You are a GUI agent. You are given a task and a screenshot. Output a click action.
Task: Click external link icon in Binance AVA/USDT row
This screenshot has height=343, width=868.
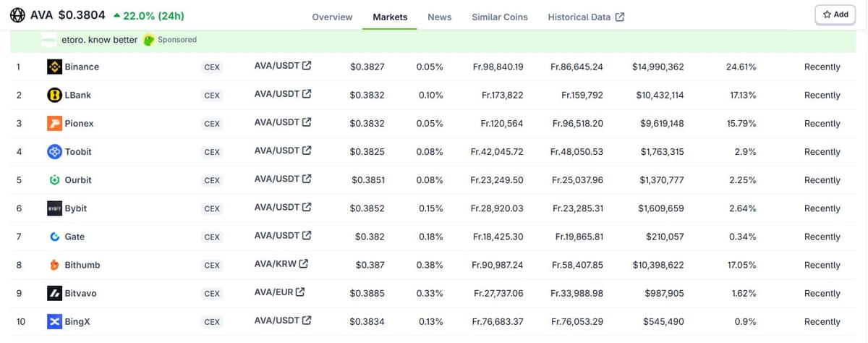tap(307, 66)
